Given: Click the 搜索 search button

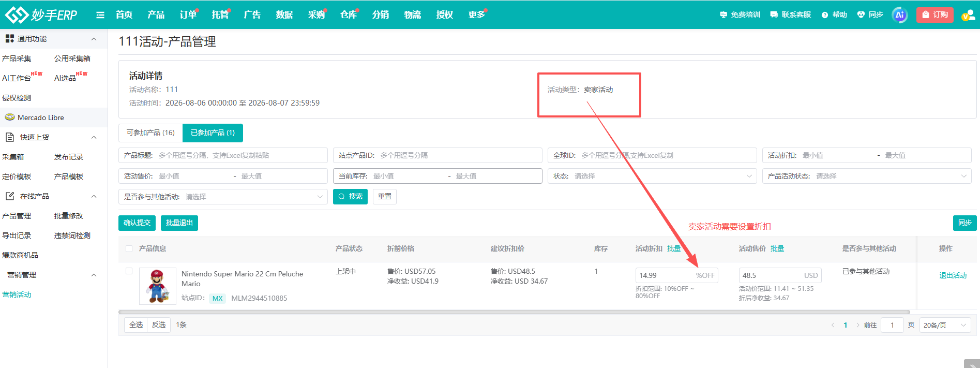Looking at the screenshot, I should (350, 197).
